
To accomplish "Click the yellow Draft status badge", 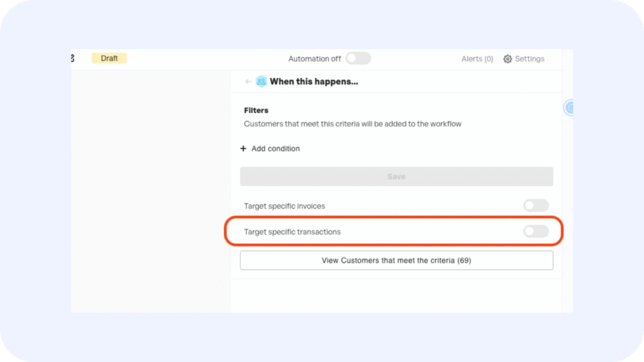I will [x=109, y=58].
